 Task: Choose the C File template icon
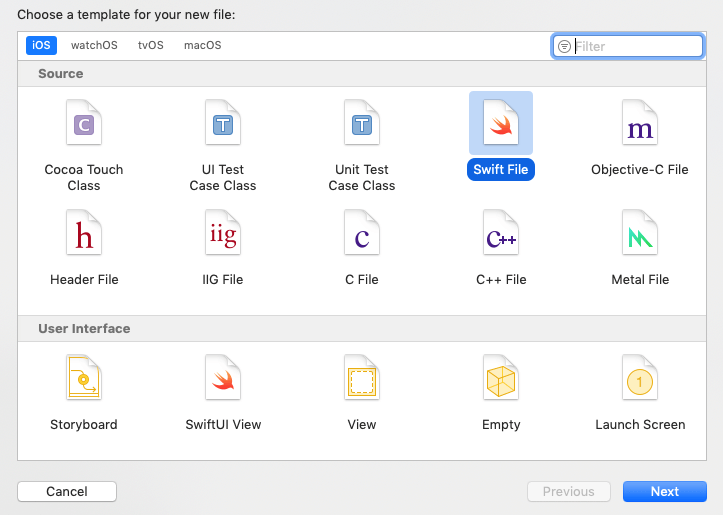click(x=361, y=234)
